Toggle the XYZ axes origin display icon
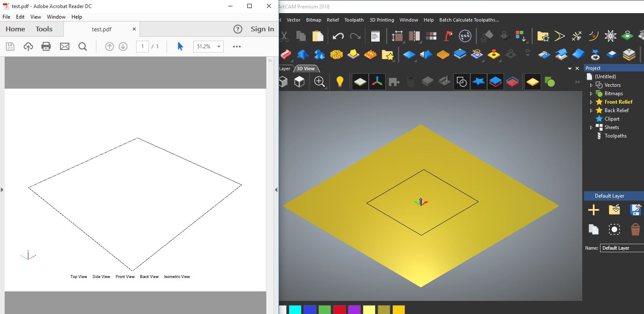Viewport: 644px width, 314px height. click(377, 82)
